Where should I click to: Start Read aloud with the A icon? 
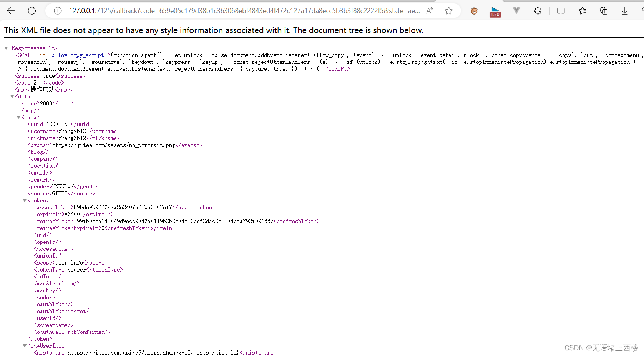tap(430, 10)
